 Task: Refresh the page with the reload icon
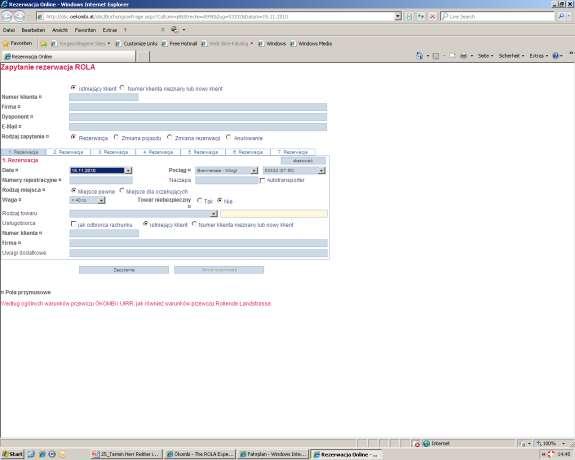point(420,17)
